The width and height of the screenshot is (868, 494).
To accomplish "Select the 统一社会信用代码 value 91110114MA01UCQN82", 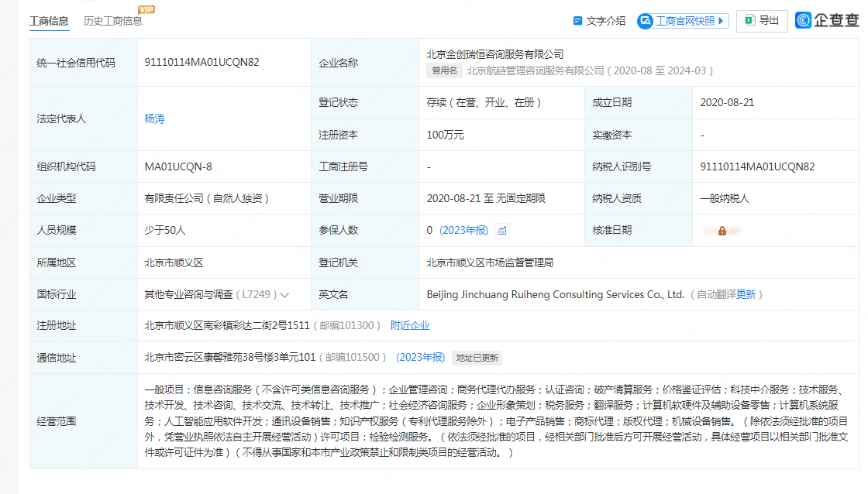I will (x=201, y=63).
